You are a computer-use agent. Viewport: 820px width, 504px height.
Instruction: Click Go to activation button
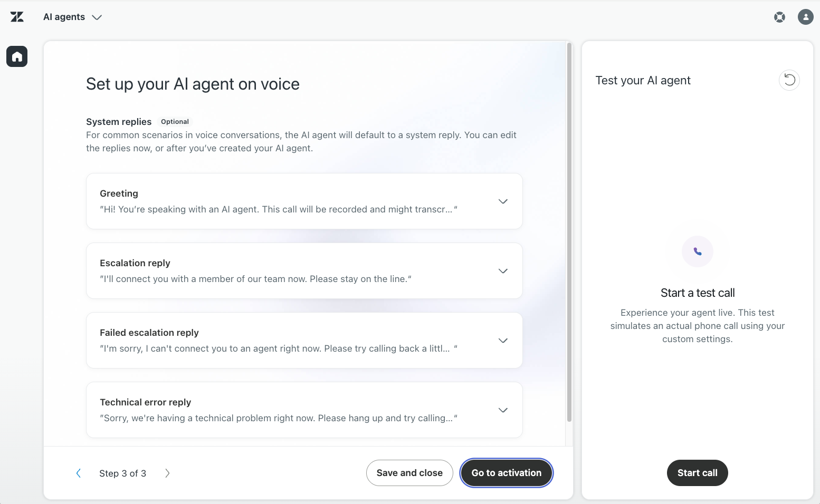coord(507,473)
